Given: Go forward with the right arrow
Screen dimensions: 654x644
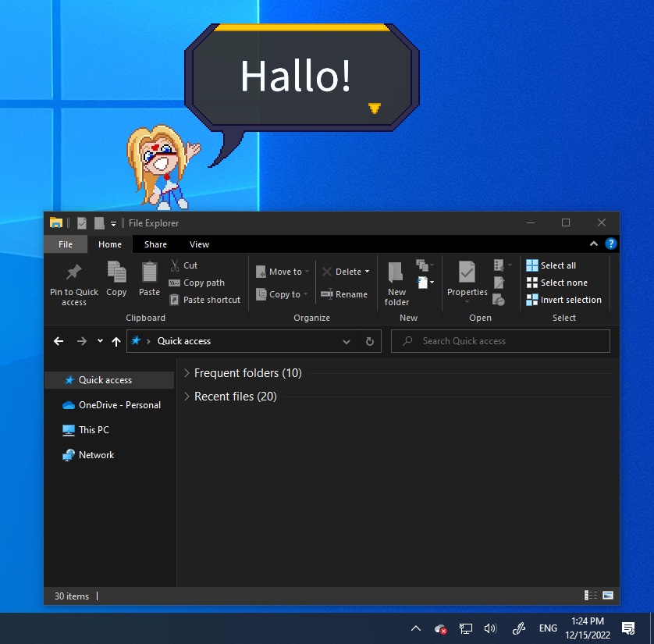Looking at the screenshot, I should point(82,341).
